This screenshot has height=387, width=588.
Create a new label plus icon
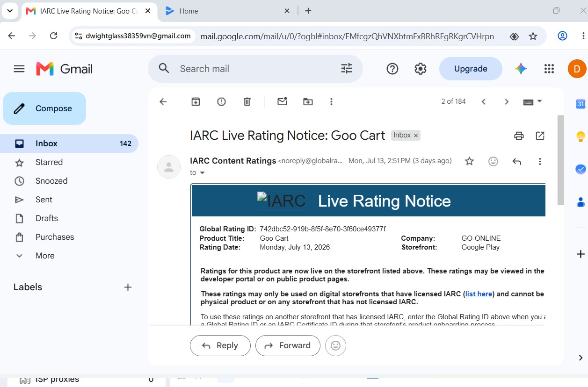[x=128, y=287]
